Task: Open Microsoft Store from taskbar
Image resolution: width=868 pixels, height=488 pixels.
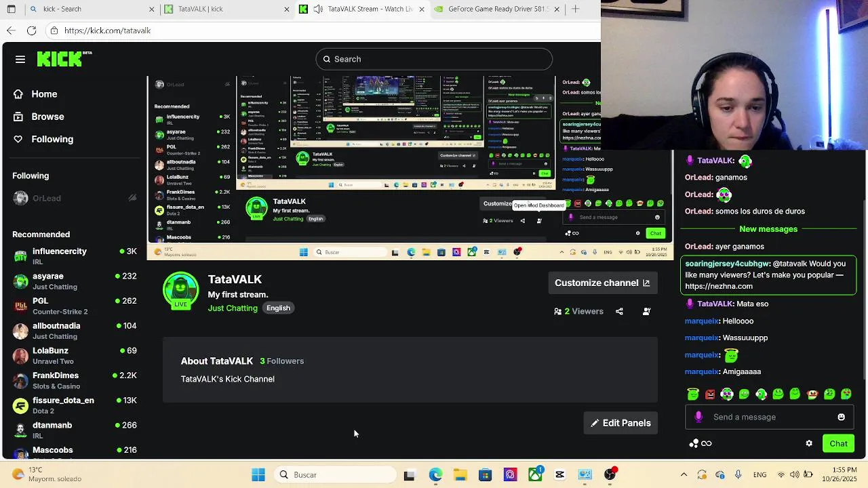Action: point(485,474)
